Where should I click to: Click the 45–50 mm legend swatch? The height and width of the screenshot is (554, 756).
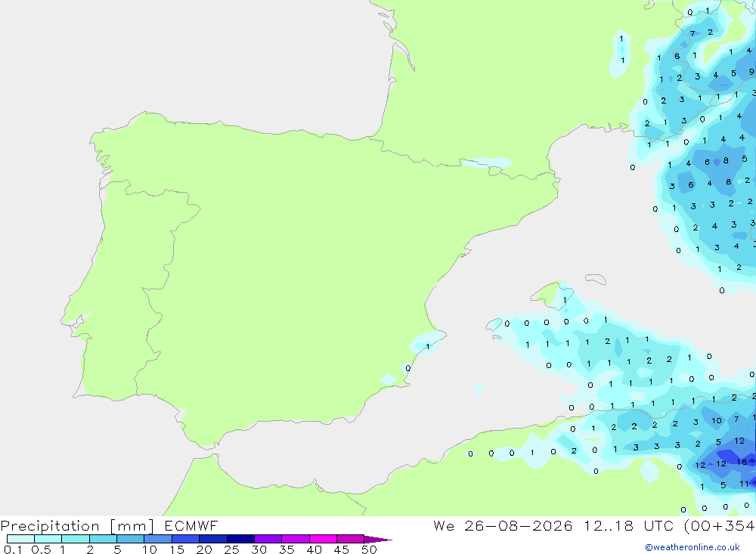(x=351, y=539)
